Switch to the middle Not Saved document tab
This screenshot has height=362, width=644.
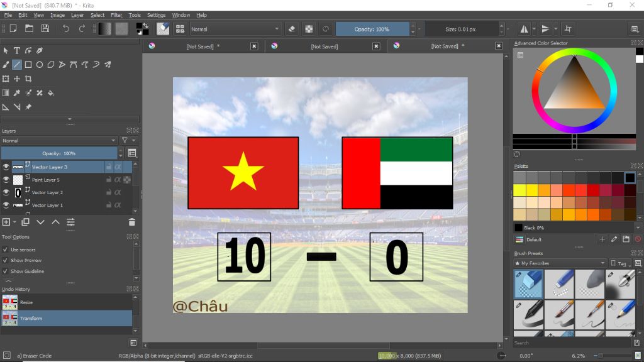point(325,47)
